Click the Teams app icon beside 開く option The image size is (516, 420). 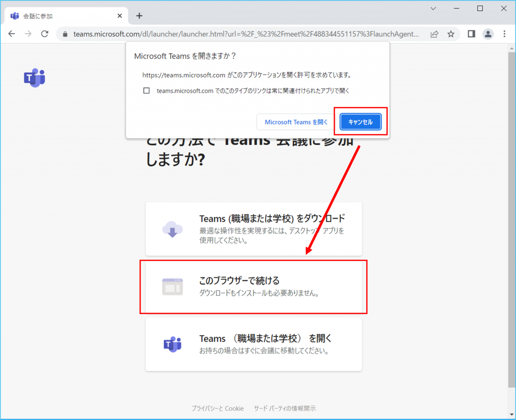point(173,343)
